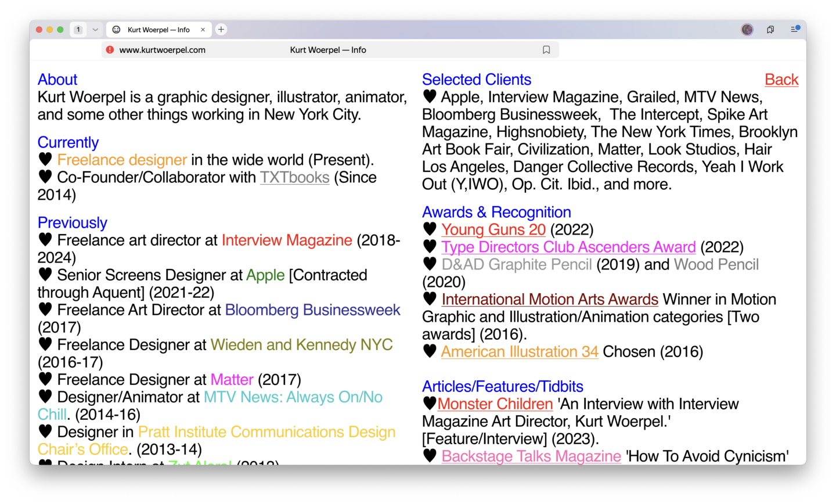
Task: Close the Kurt Woerpel — Info tab
Action: (x=203, y=30)
